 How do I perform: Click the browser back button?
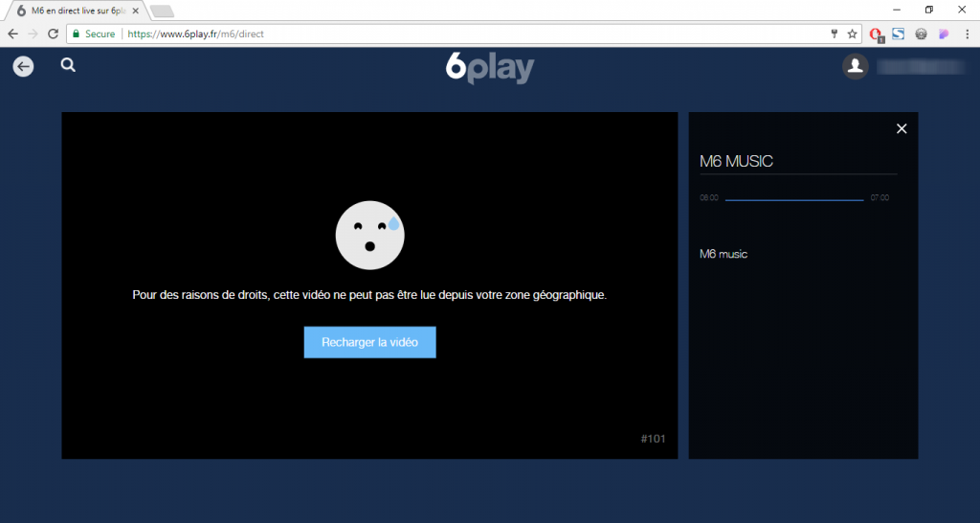(12, 34)
